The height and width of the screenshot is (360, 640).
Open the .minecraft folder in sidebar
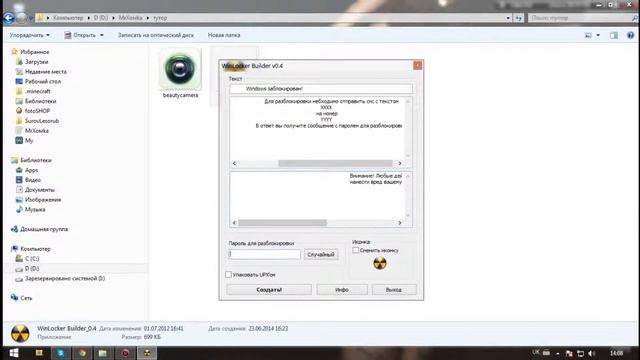click(38, 91)
